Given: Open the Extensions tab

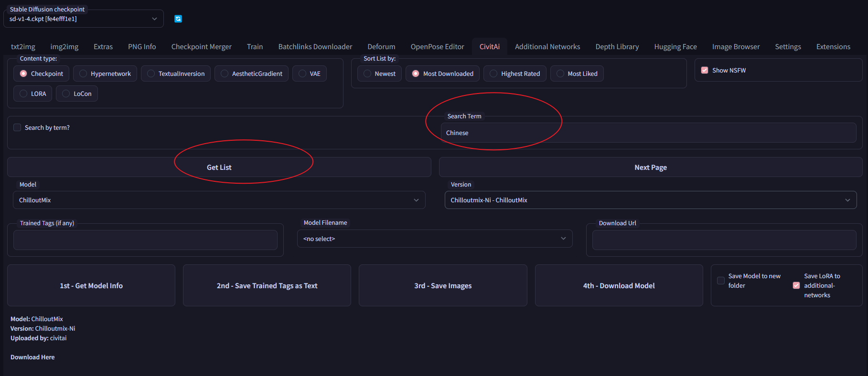Looking at the screenshot, I should click(x=833, y=47).
